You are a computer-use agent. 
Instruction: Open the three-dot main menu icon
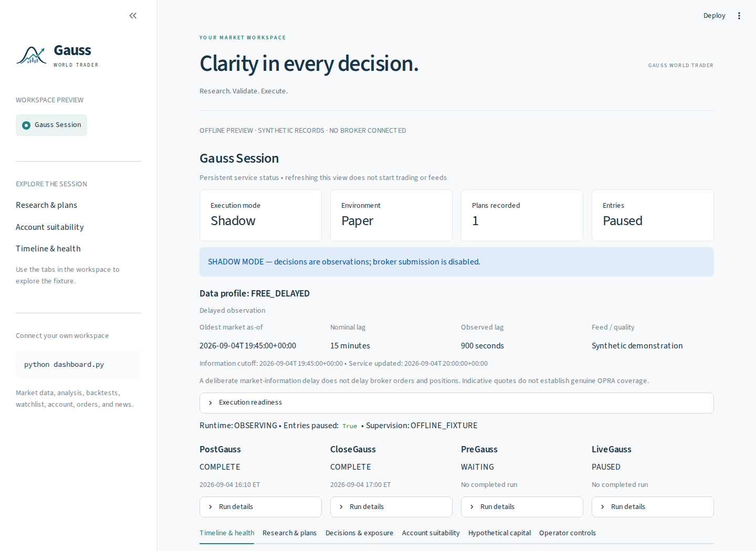pos(739,16)
